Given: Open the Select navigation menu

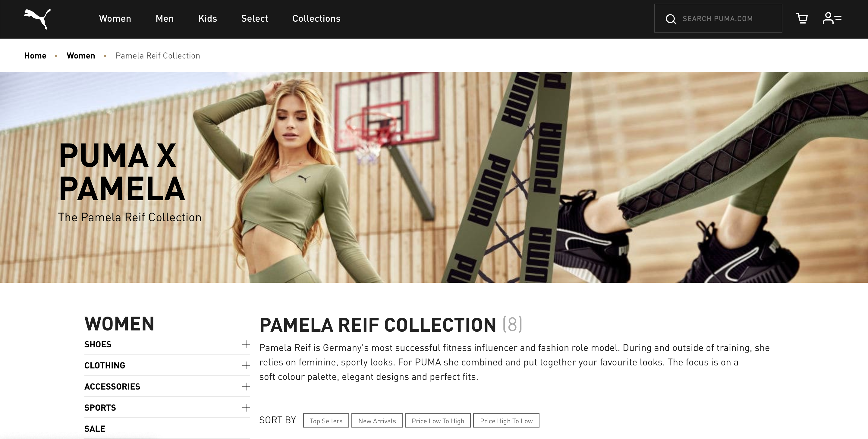Looking at the screenshot, I should 255,19.
